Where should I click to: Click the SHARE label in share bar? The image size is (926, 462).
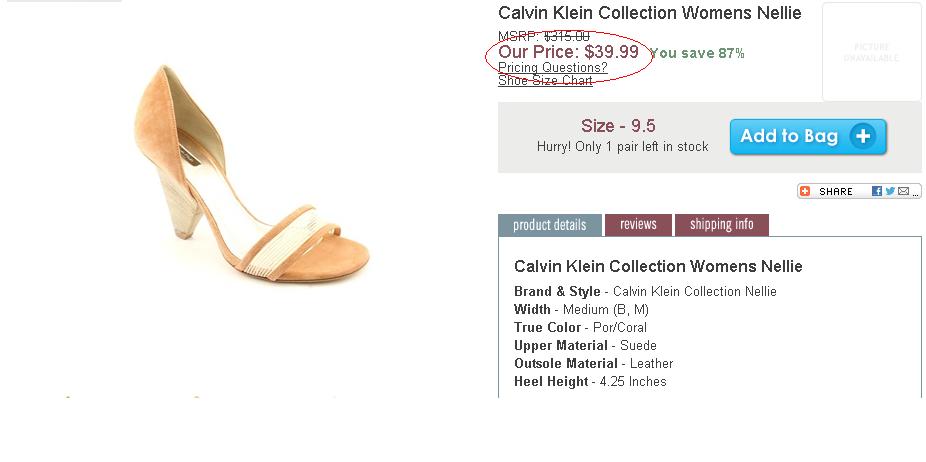click(x=836, y=191)
